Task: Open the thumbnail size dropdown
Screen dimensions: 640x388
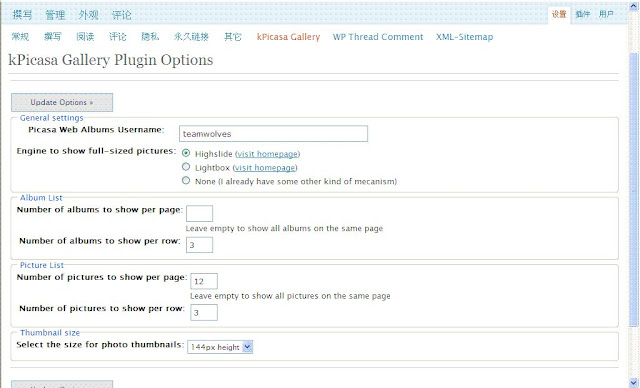Action: click(220, 347)
